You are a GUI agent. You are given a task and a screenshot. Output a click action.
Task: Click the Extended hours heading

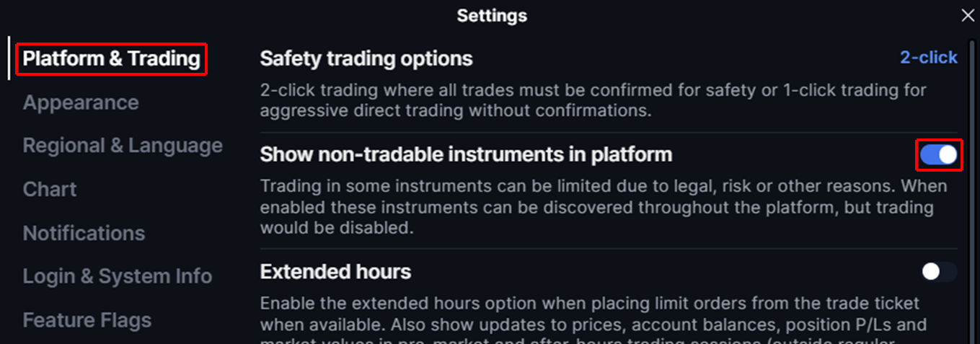[x=335, y=272]
